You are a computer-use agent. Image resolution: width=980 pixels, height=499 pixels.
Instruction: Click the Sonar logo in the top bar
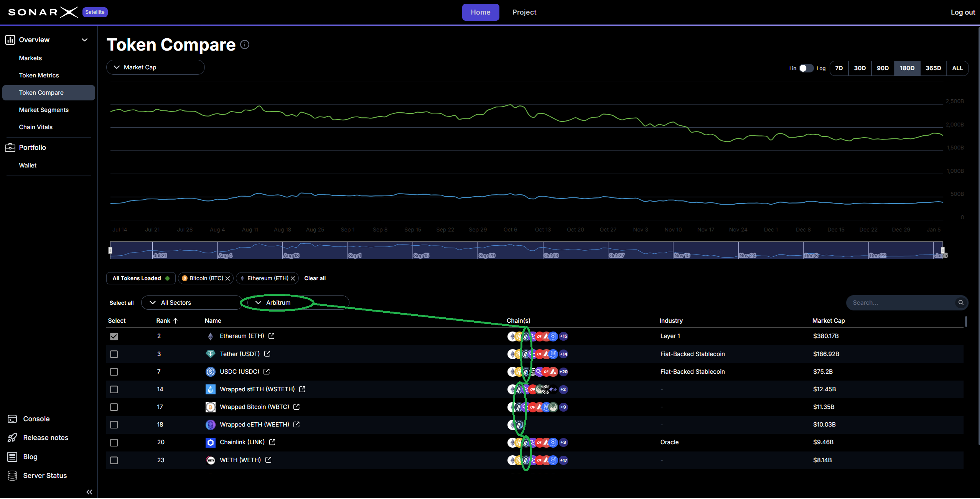pyautogui.click(x=42, y=12)
